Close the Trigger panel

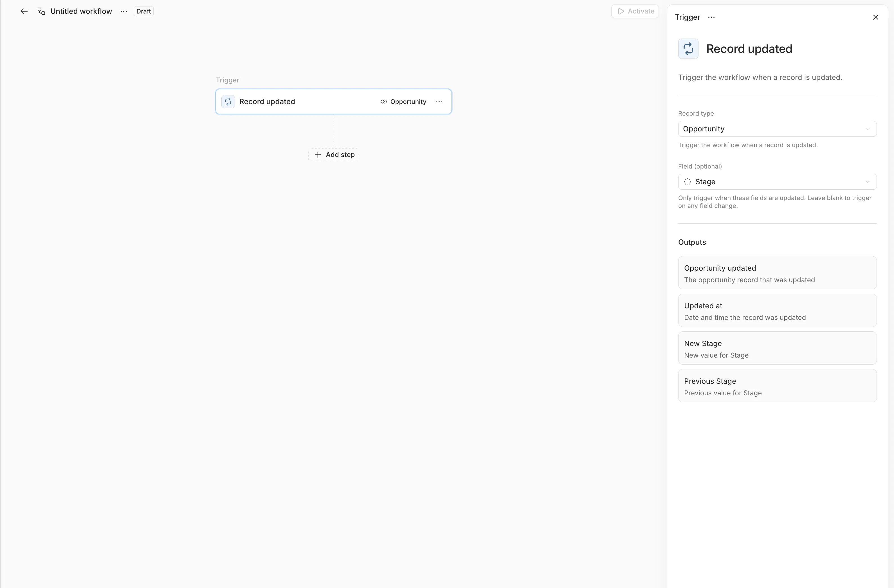pos(876,17)
